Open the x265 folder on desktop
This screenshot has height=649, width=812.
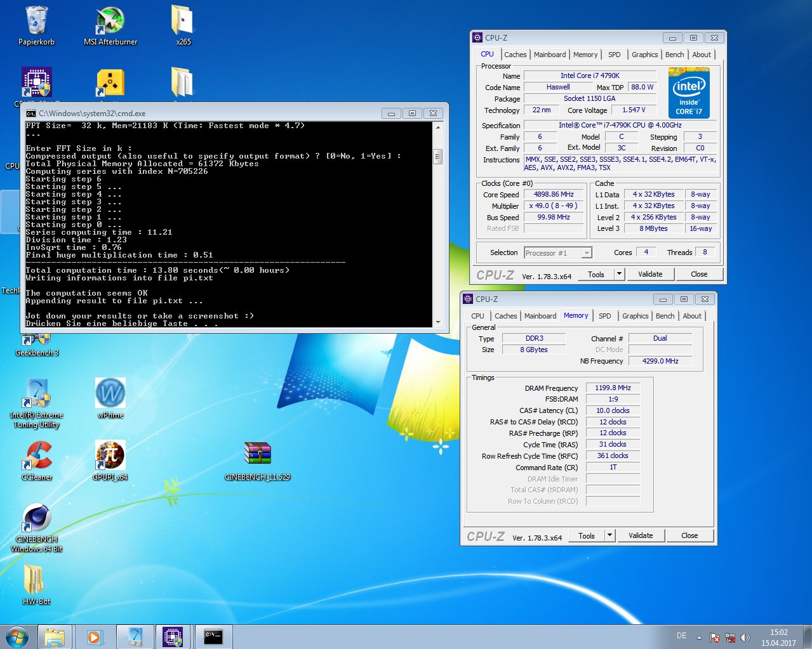[x=183, y=25]
